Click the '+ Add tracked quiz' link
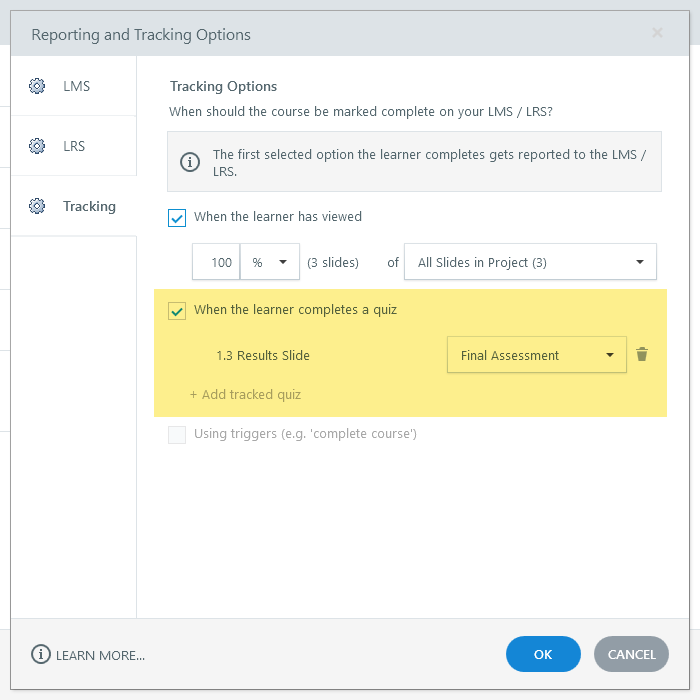The width and height of the screenshot is (700, 700). tap(245, 395)
